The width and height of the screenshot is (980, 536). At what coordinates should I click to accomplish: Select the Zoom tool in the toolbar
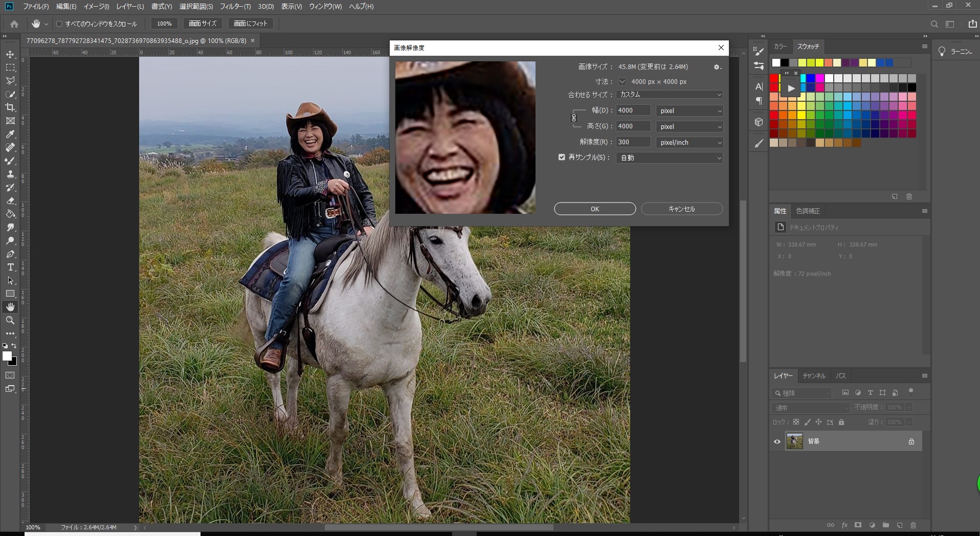tap(10, 320)
